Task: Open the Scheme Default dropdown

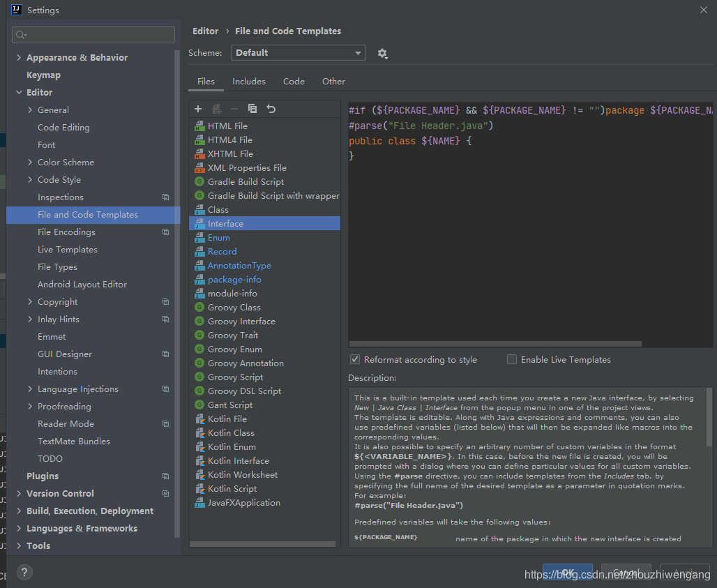Action: tap(298, 52)
